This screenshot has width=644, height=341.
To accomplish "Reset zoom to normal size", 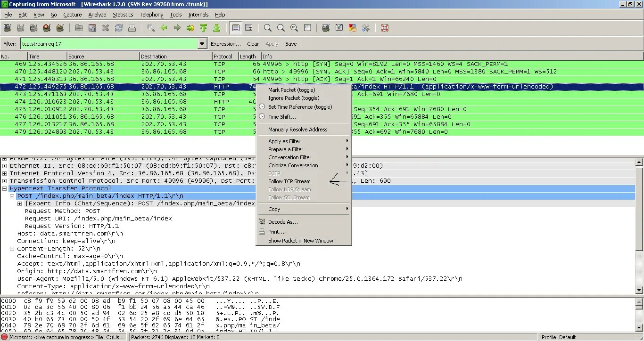I will pos(294,28).
